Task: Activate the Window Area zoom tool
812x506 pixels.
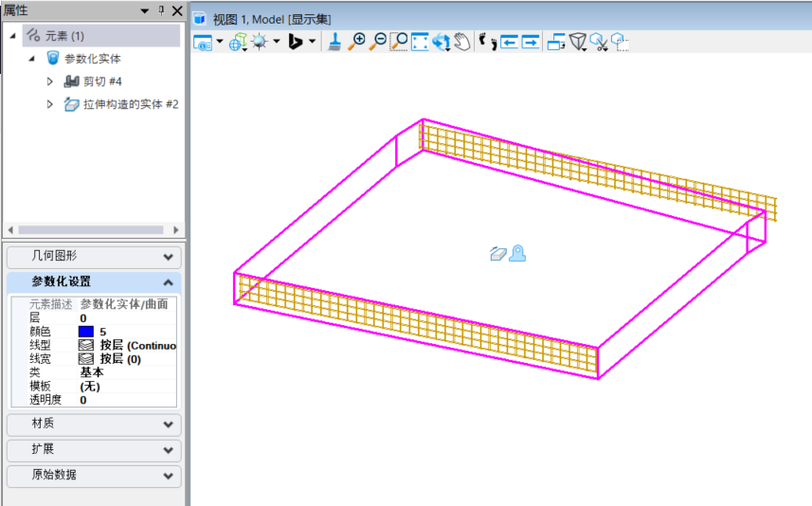Action: click(x=399, y=42)
